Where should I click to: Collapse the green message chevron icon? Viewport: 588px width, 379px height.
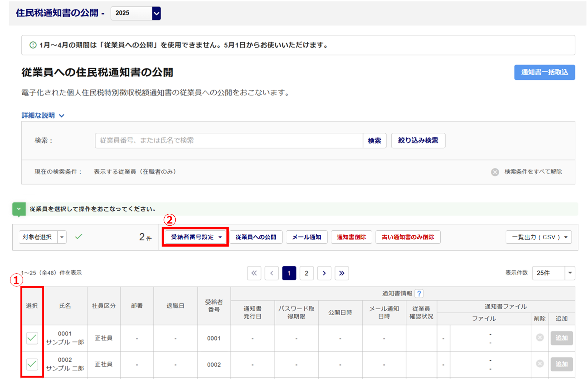click(x=19, y=209)
